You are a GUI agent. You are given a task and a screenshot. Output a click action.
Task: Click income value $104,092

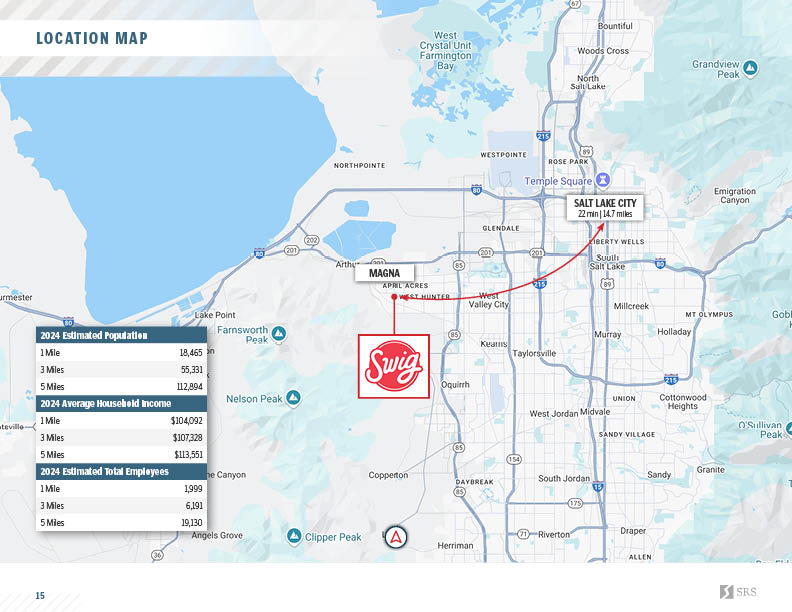coord(186,421)
